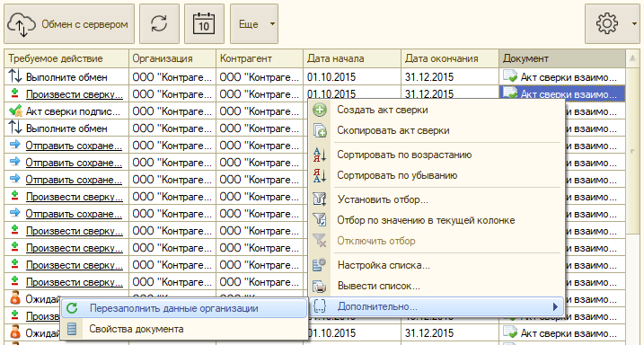Click "Акт сверки подпис..." row text
The height and width of the screenshot is (345, 644).
click(x=73, y=111)
